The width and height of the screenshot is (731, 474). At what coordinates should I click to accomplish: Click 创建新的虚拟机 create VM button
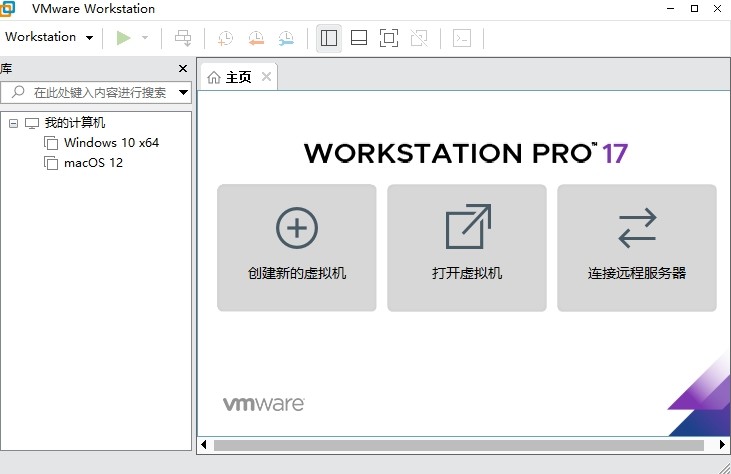point(297,247)
